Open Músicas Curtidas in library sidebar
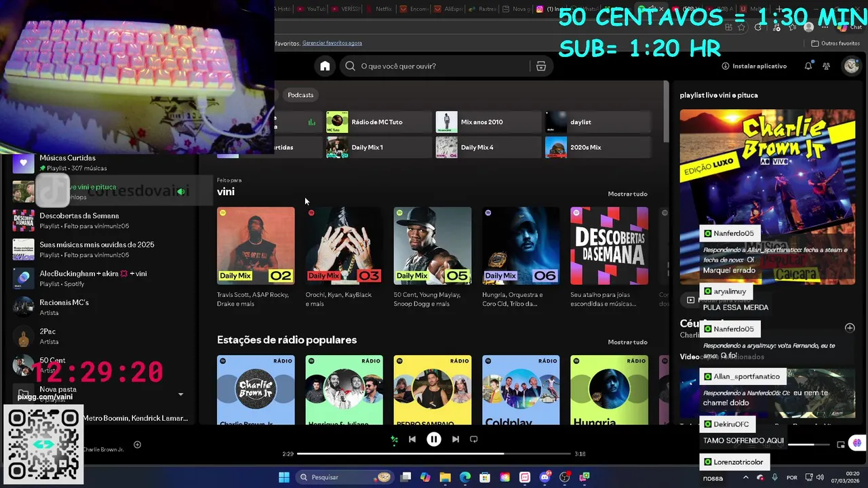Viewport: 868px width, 488px height. 102,163
